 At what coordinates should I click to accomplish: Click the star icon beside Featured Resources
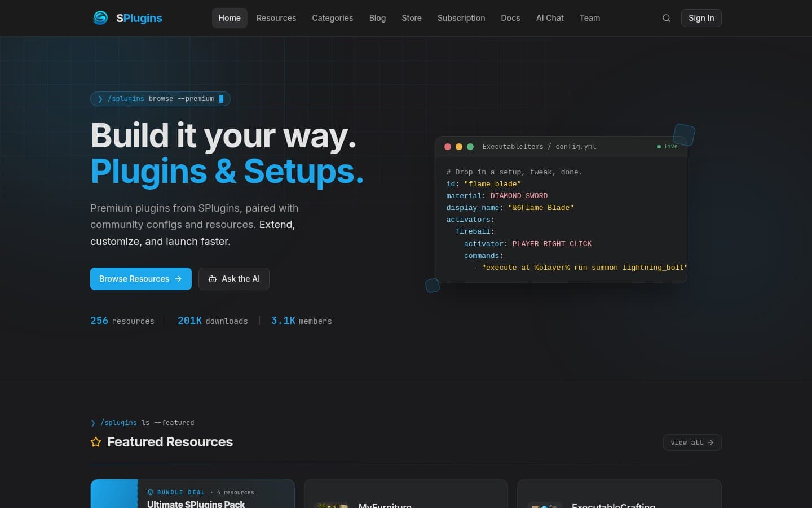(x=96, y=442)
